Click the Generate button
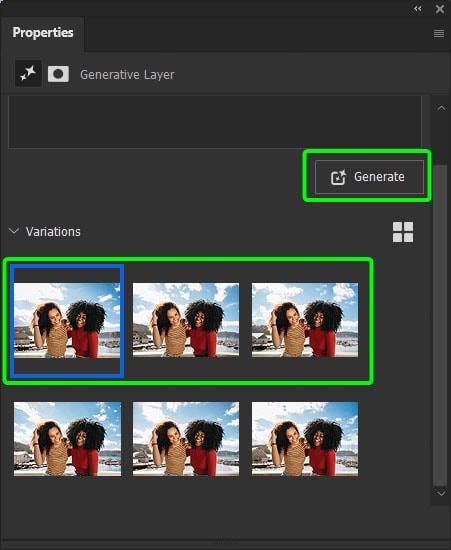The height and width of the screenshot is (550, 451). click(369, 177)
